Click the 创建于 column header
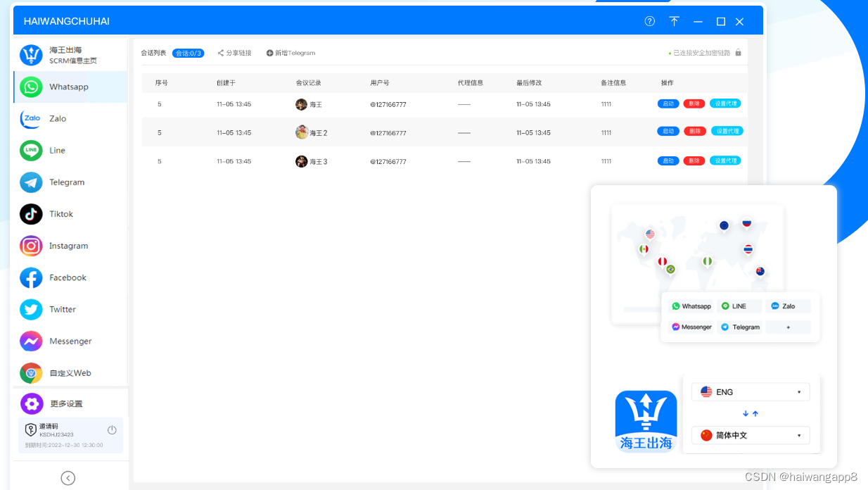868x490 pixels. tap(226, 82)
